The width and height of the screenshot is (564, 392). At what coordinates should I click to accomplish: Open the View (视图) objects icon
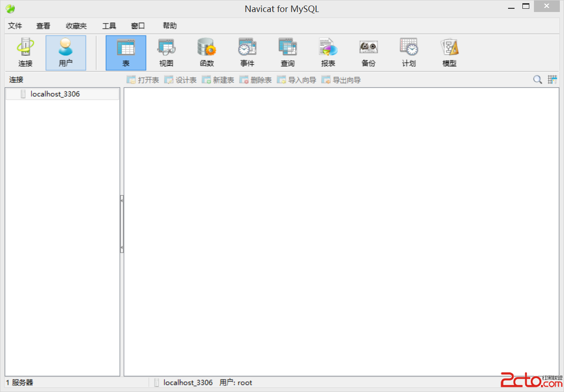coord(166,53)
